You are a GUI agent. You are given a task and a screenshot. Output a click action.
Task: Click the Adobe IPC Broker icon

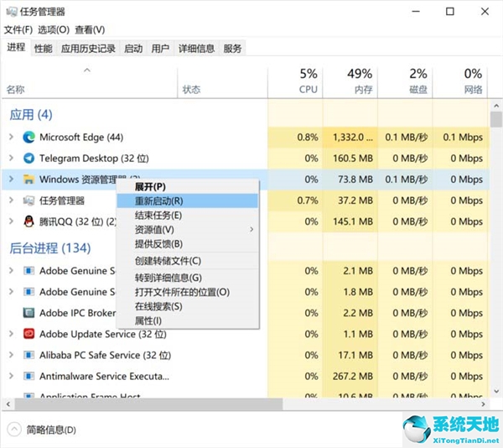tap(29, 313)
